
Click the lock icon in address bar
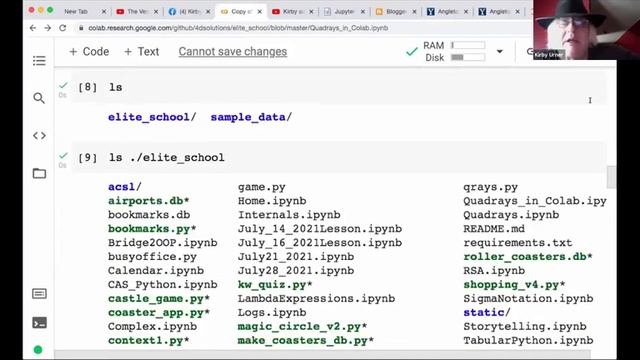81,28
